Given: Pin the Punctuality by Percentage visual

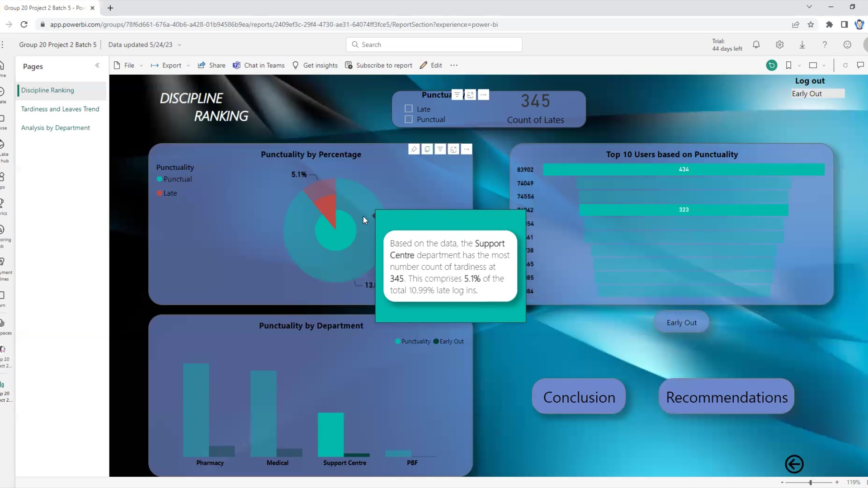Looking at the screenshot, I should click(414, 149).
